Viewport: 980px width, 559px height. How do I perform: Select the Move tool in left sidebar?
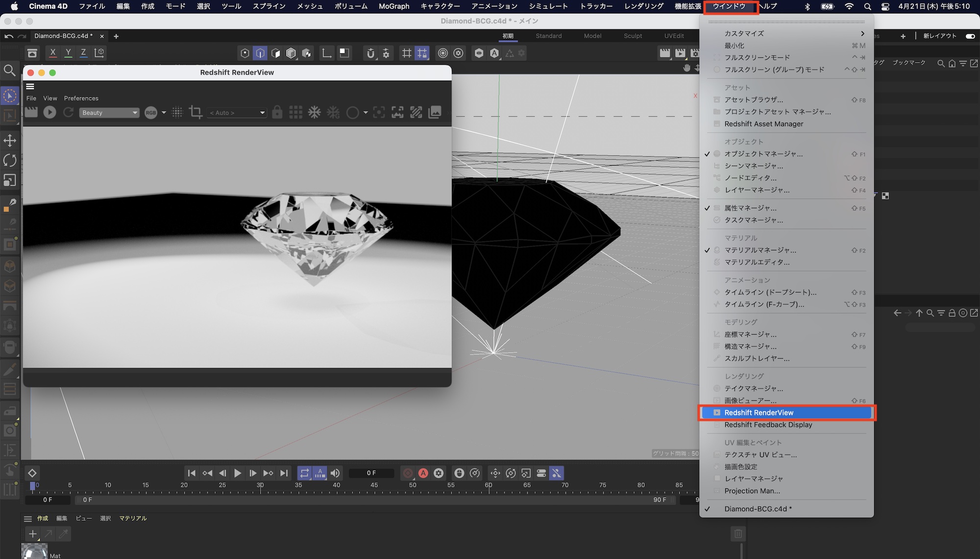pyautogui.click(x=9, y=141)
